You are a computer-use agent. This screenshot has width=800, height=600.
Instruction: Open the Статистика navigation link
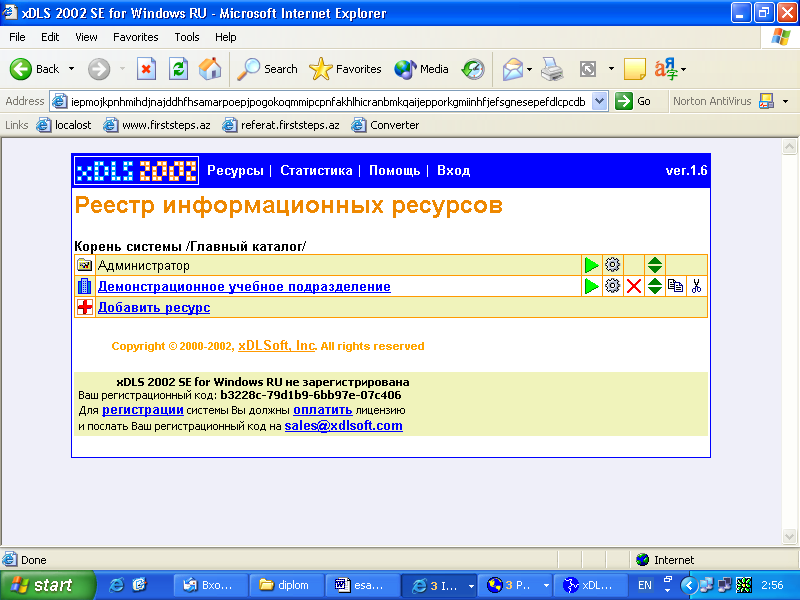316,170
